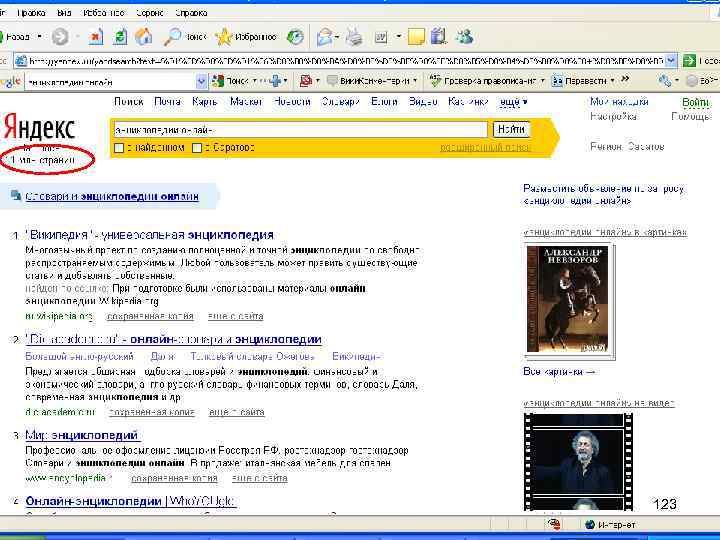Click the Yandex search query input field

pyautogui.click(x=300, y=130)
